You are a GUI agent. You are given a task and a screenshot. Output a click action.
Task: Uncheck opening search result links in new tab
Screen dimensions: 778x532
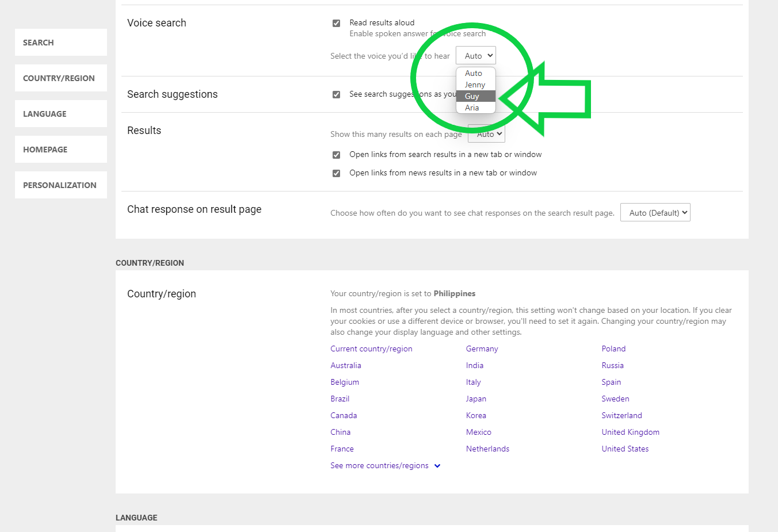[336, 155]
